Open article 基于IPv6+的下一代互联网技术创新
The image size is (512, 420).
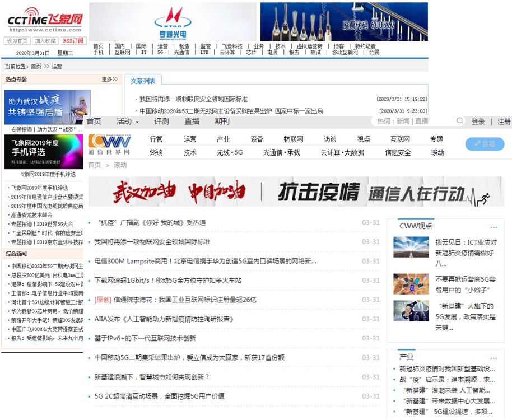coord(145,338)
